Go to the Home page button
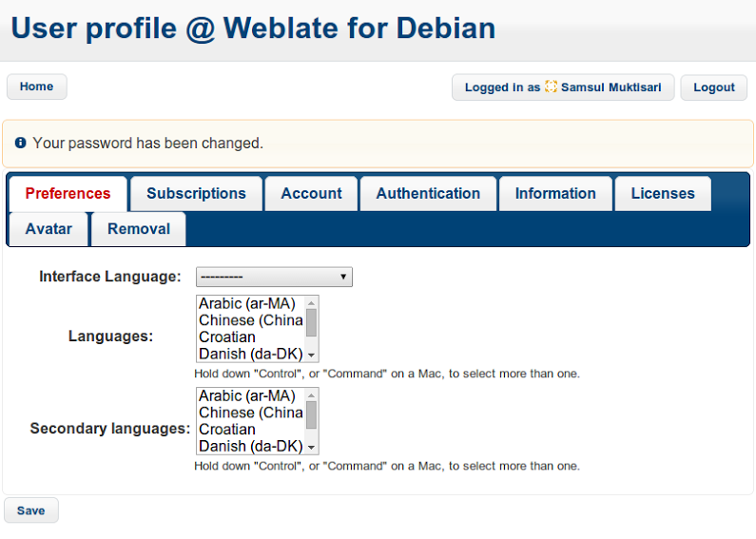Viewport: 756px width, 539px height. pyautogui.click(x=36, y=87)
